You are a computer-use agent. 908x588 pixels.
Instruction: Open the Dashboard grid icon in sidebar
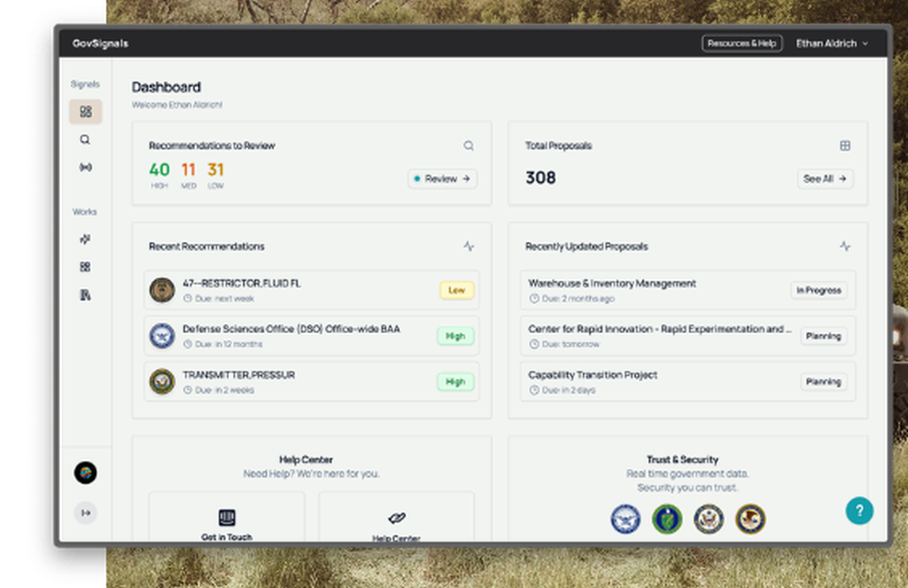click(x=85, y=111)
